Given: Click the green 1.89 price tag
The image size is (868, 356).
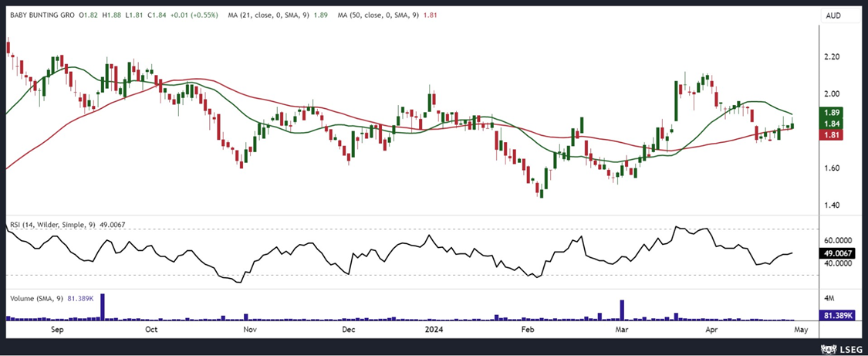Looking at the screenshot, I should (x=832, y=112).
